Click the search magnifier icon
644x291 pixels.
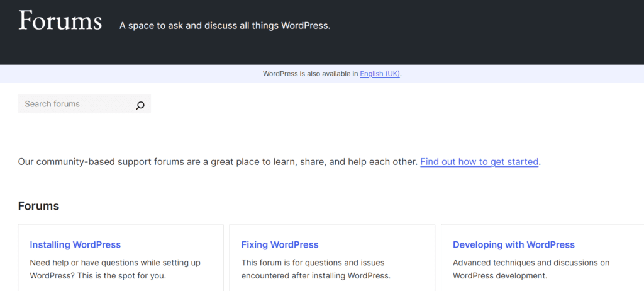140,106
